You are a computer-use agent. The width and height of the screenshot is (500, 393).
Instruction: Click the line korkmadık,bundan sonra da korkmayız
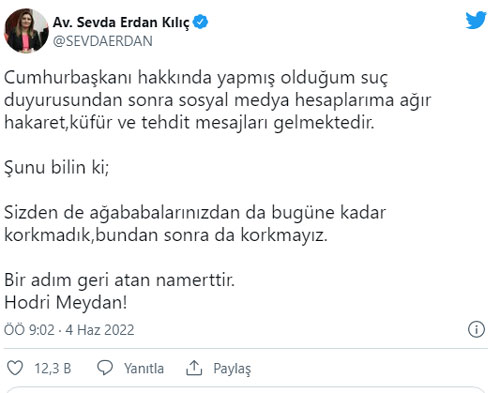coord(166,235)
